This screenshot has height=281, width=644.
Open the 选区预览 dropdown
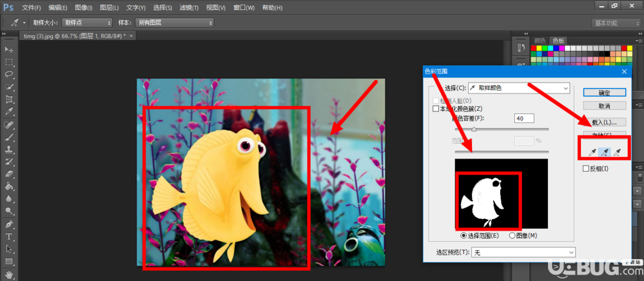[523, 252]
